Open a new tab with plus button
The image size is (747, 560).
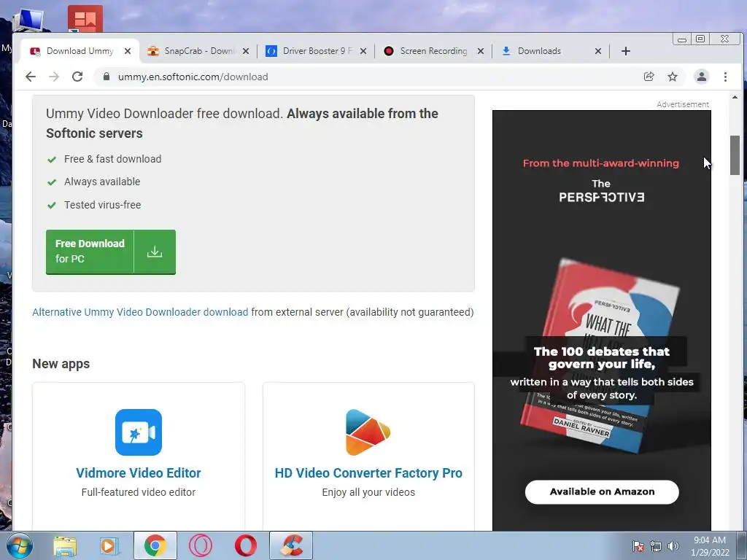(625, 51)
